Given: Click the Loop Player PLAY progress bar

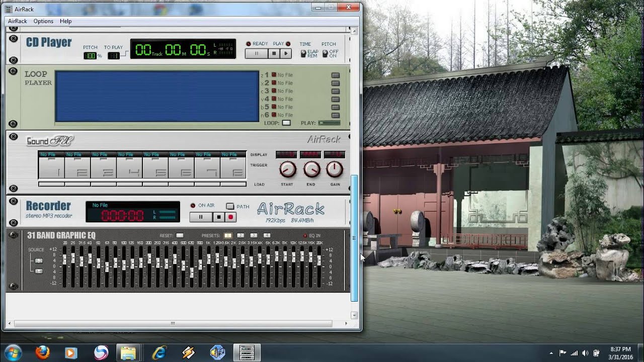Looking at the screenshot, I should pyautogui.click(x=329, y=123).
